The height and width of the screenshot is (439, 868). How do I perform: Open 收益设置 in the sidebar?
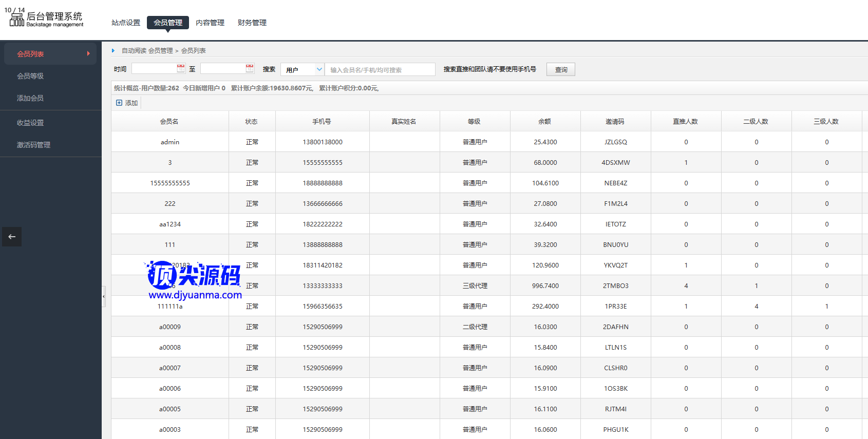(x=30, y=123)
